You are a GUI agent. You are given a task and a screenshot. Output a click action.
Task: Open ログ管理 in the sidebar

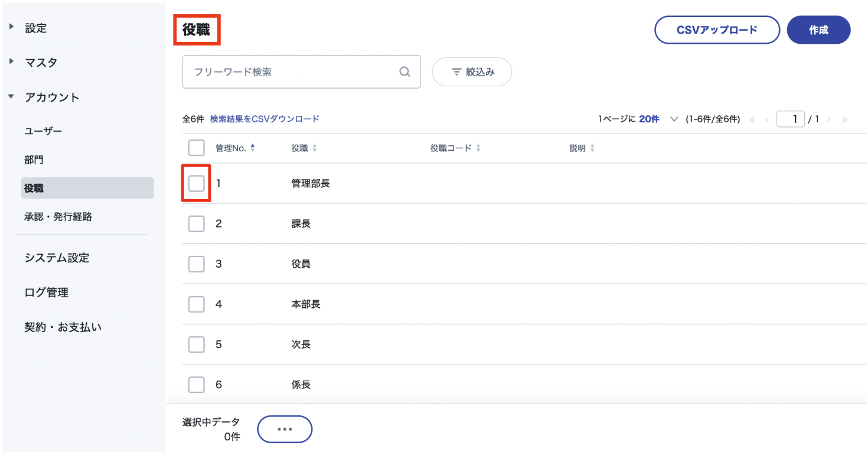click(46, 292)
